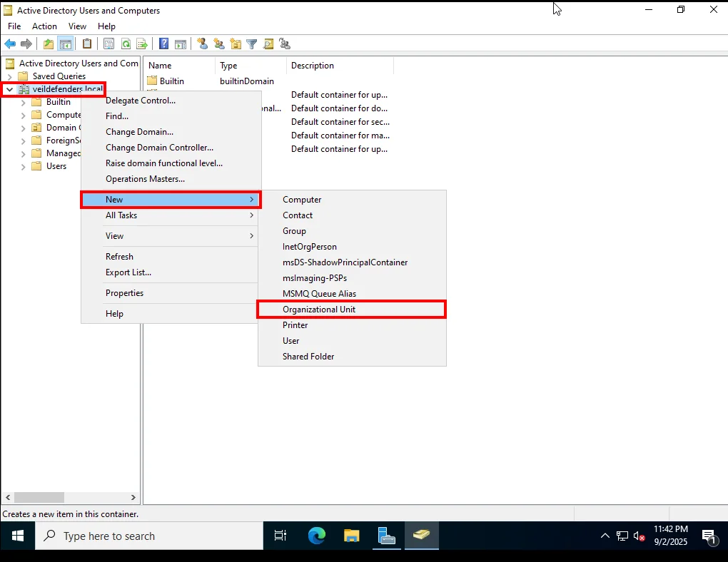Open Help with blue question mark icon
728x562 pixels.
pos(163,44)
